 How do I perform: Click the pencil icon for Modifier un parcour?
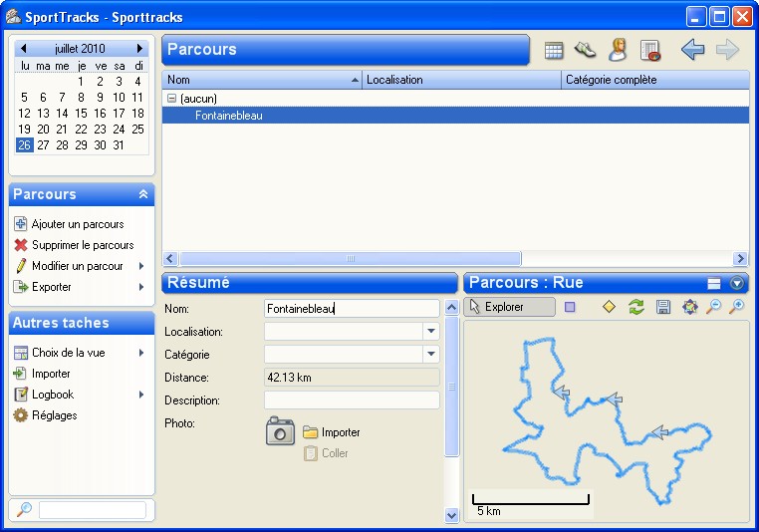click(x=20, y=266)
